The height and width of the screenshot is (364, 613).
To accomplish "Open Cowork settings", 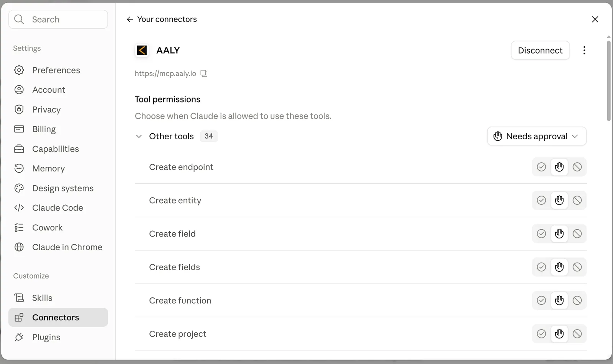I will click(x=58, y=227).
